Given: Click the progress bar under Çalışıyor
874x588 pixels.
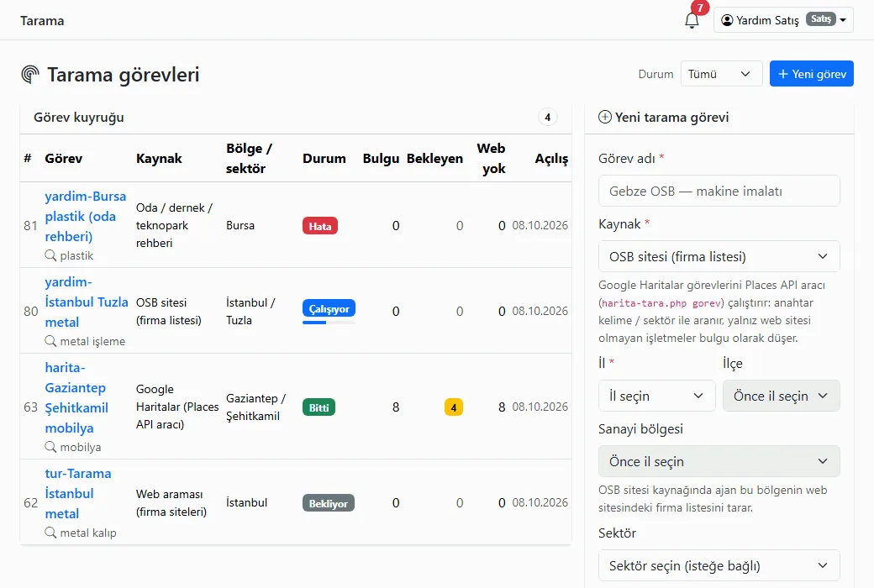Looking at the screenshot, I should (329, 323).
